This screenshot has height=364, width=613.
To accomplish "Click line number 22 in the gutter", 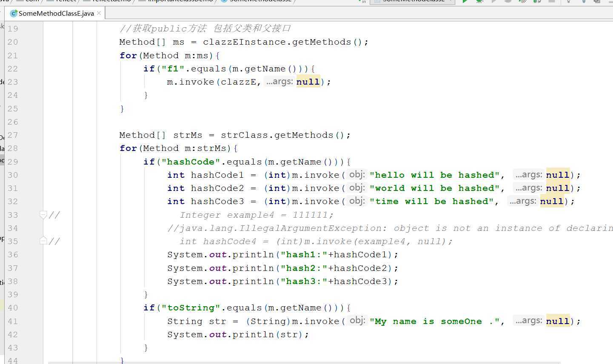I will tap(13, 68).
